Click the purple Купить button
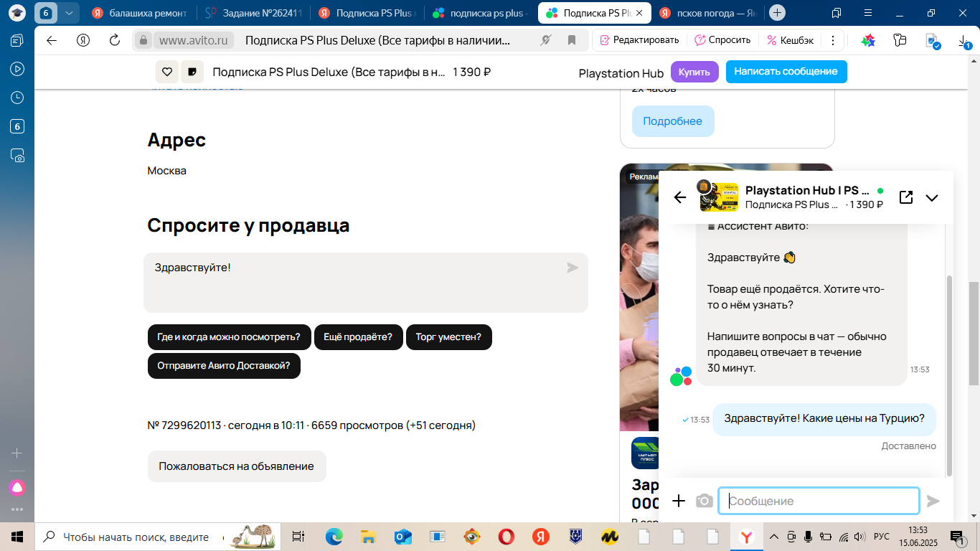980x551 pixels. tap(694, 72)
